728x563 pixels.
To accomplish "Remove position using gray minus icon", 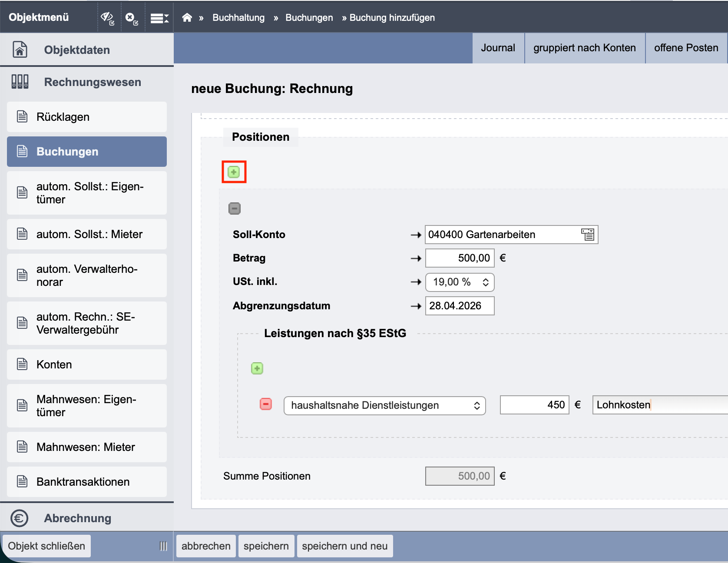I will click(235, 209).
